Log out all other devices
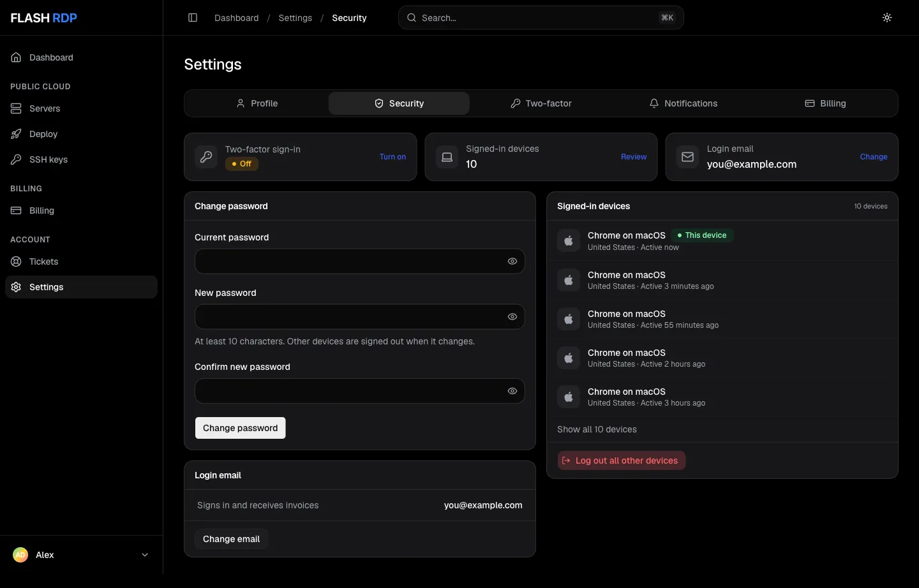Image resolution: width=919 pixels, height=588 pixels. (x=622, y=460)
